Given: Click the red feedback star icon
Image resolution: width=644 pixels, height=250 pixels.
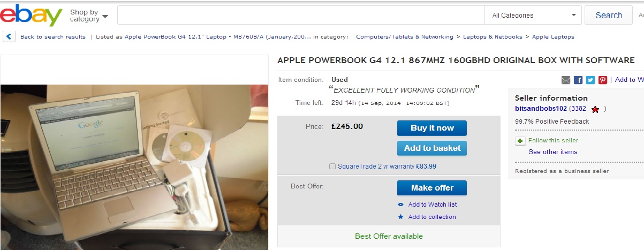Looking at the screenshot, I should (x=595, y=109).
